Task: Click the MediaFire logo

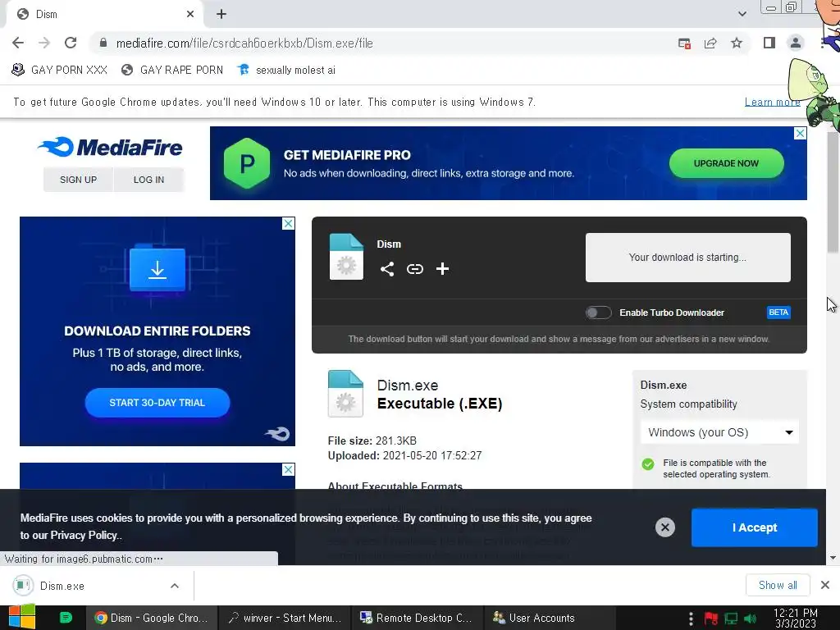Action: (111, 147)
